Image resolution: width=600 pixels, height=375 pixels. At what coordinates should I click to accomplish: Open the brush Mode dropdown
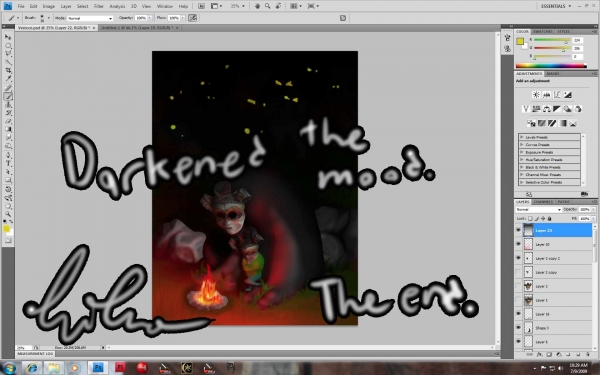click(x=90, y=18)
